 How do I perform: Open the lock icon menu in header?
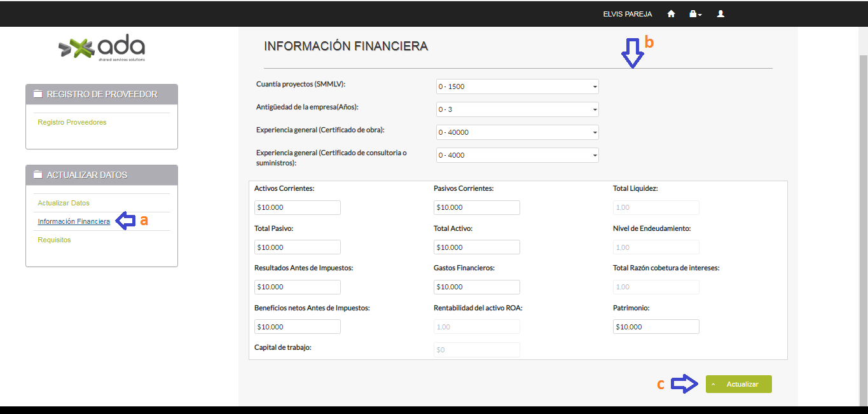click(x=695, y=13)
